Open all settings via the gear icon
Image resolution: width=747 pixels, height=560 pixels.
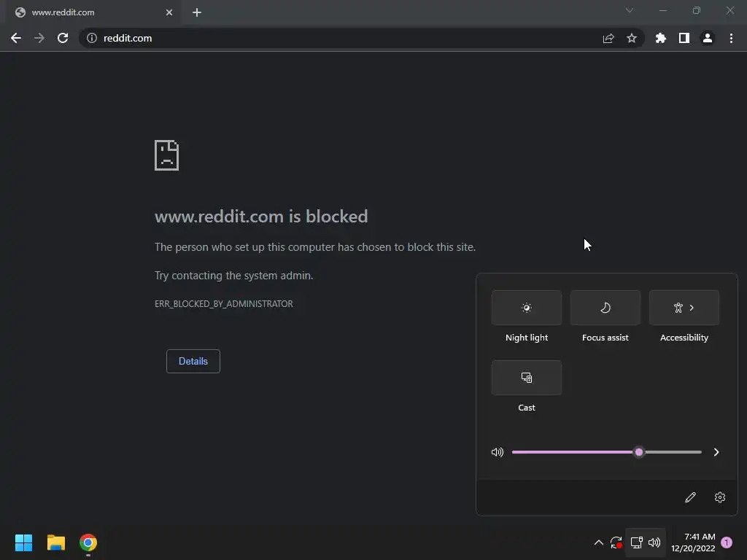[x=720, y=497]
